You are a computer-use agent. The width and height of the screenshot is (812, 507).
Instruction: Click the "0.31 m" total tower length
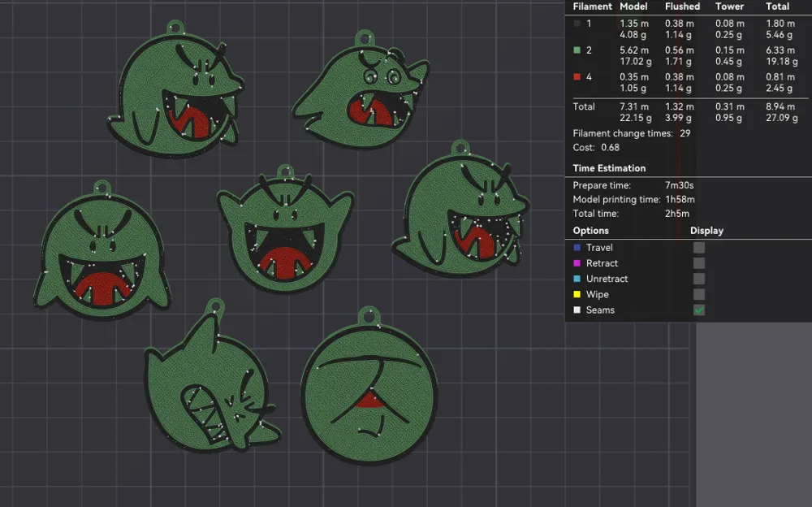point(730,106)
